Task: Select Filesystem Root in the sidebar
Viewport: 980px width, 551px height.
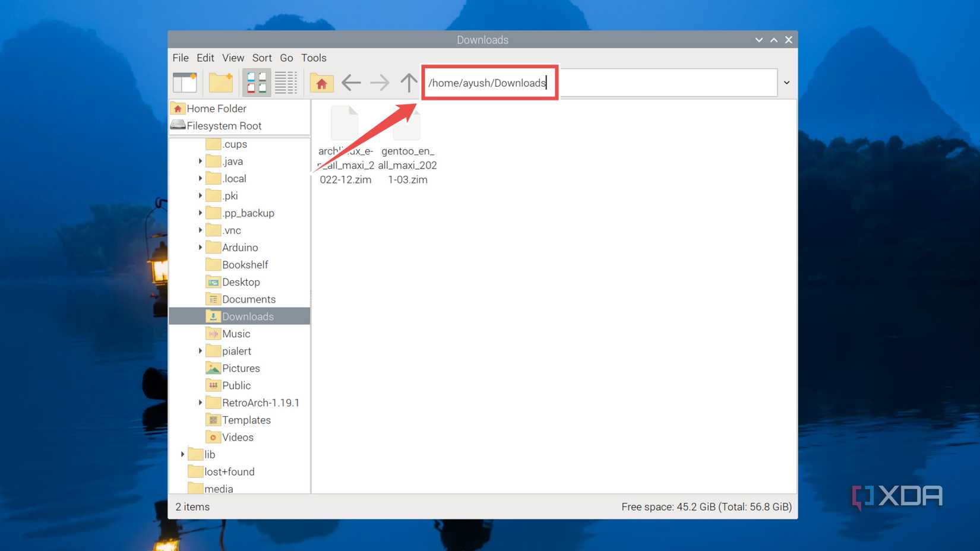Action: pyautogui.click(x=223, y=125)
